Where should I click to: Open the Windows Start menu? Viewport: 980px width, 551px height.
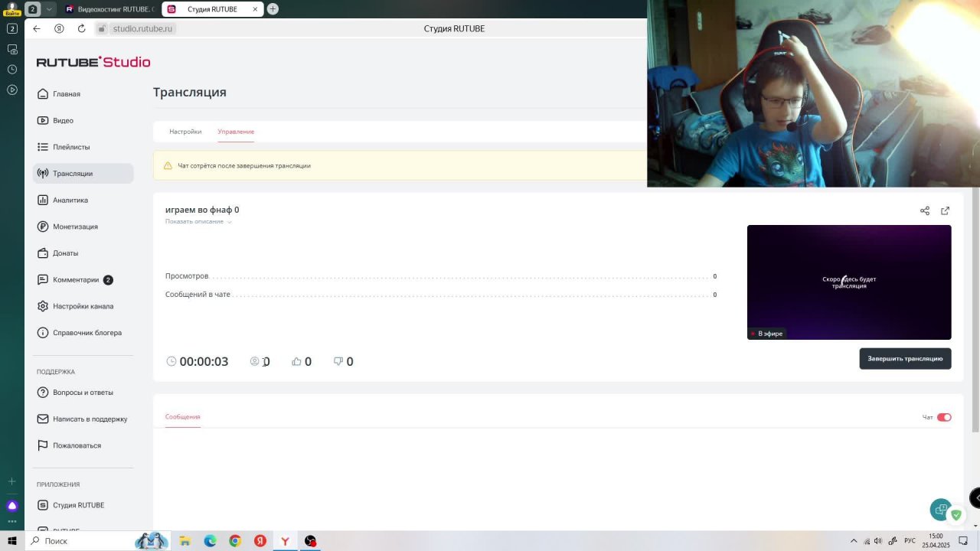point(12,541)
